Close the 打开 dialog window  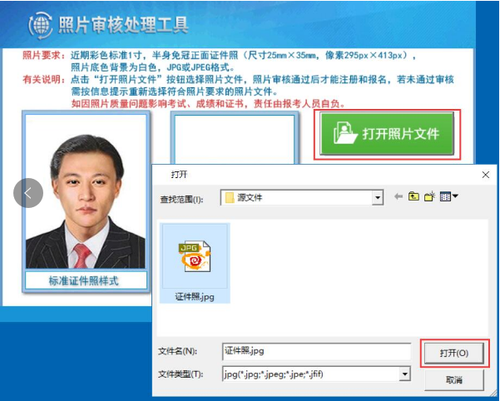coord(486,175)
